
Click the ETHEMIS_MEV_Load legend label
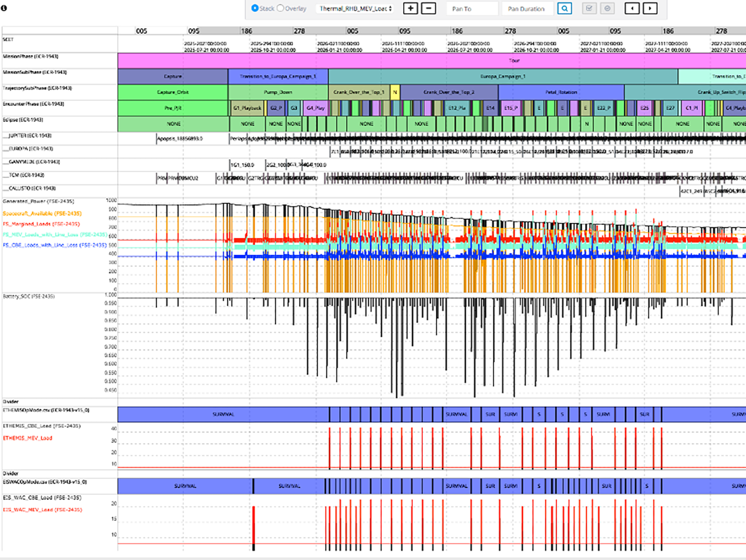coord(27,438)
